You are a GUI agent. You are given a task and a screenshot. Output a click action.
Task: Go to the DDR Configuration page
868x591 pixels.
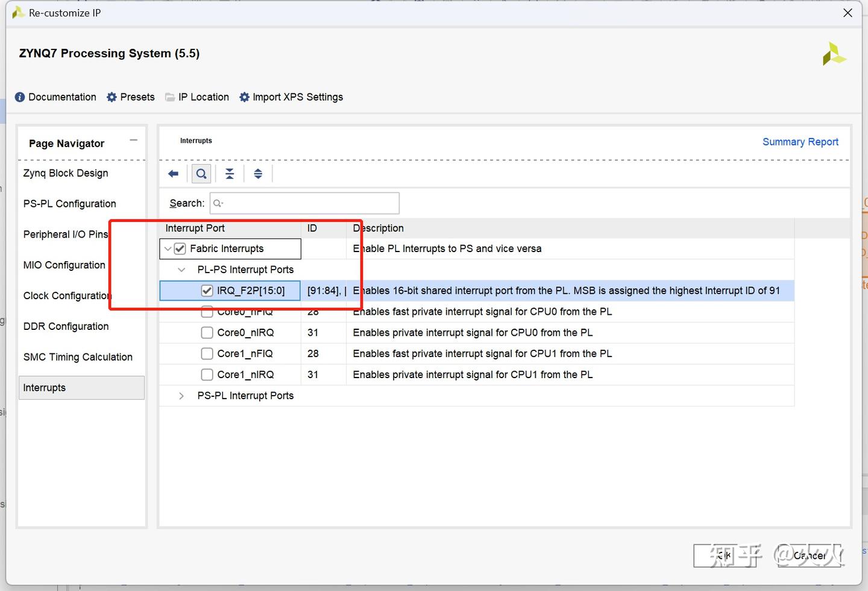pyautogui.click(x=66, y=326)
